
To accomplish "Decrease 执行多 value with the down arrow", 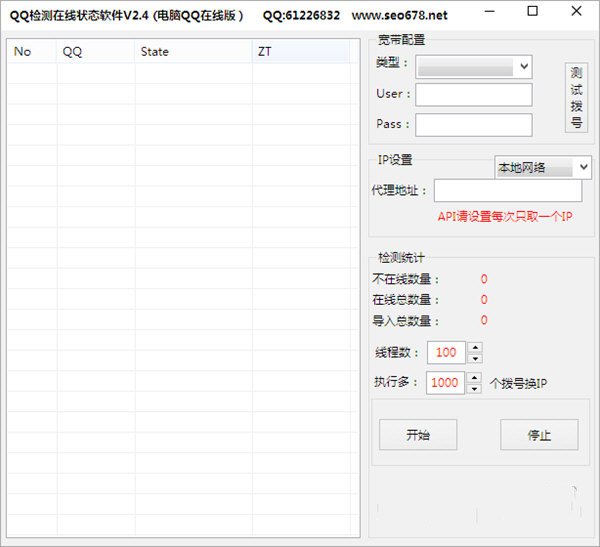I will point(474,388).
